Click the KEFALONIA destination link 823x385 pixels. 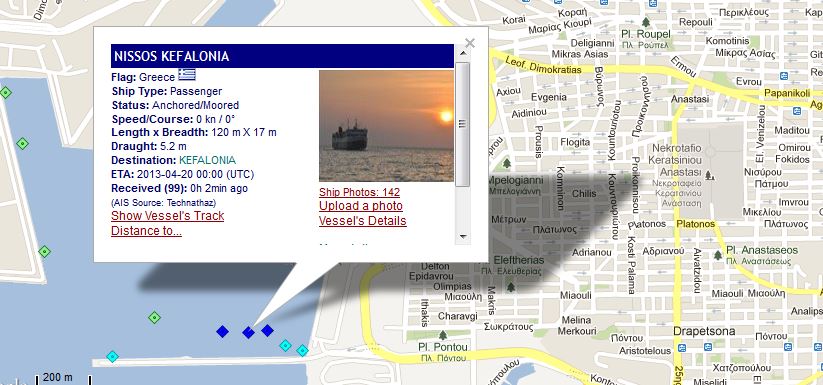pyautogui.click(x=207, y=161)
